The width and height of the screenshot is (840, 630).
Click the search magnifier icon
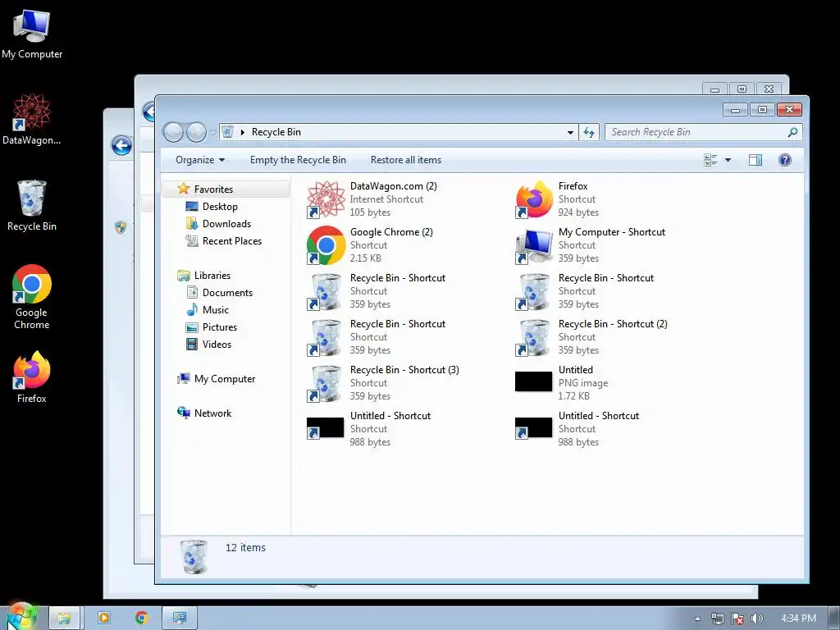click(x=793, y=132)
